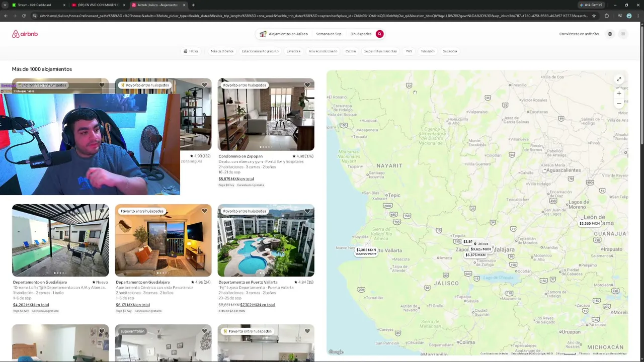The height and width of the screenshot is (362, 644).
Task: Reload the current browser page
Action: 24,16
